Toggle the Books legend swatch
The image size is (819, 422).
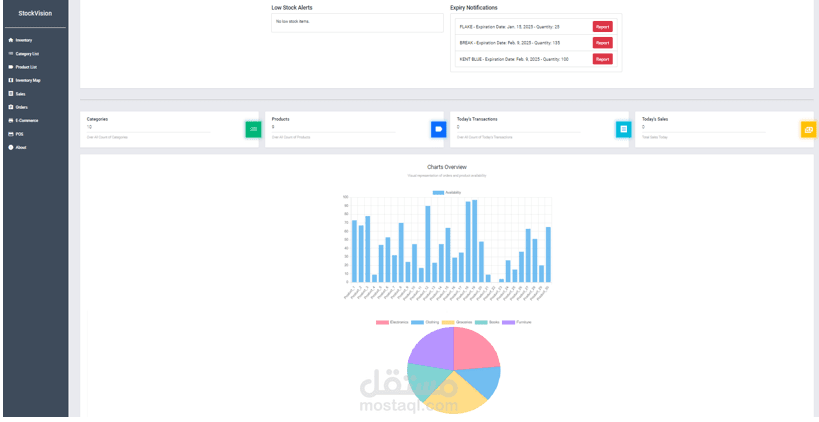481,322
